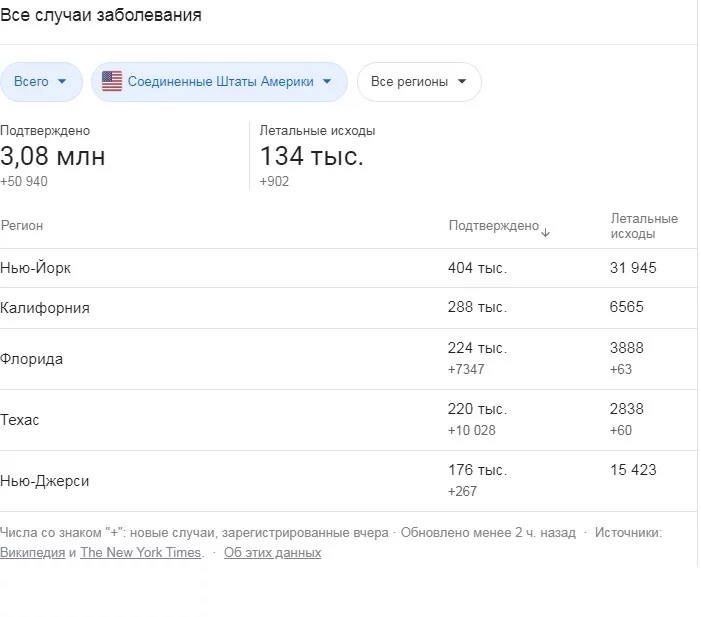
Task: Select the Нью-Джерси region row
Action: coord(45,481)
